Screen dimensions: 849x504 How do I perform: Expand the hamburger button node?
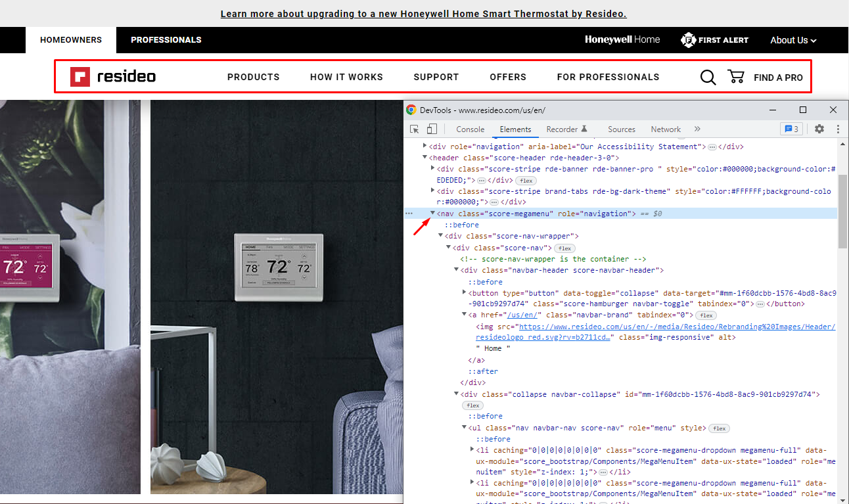tap(464, 292)
